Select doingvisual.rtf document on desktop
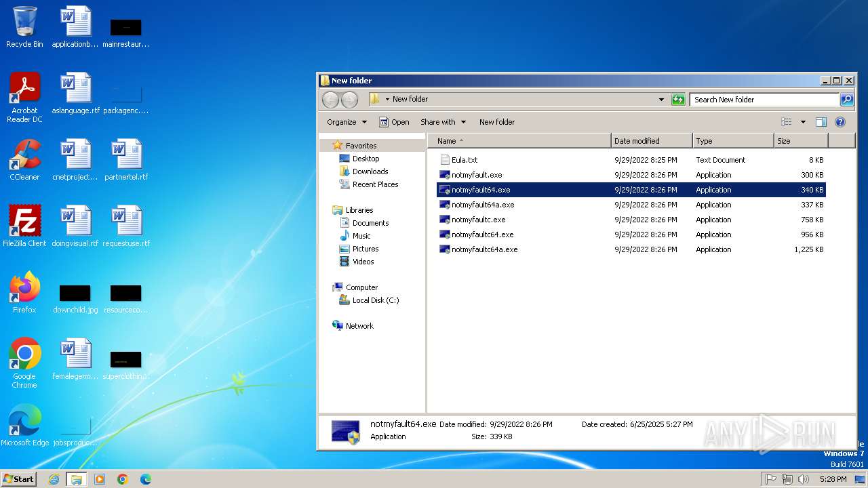 75,226
